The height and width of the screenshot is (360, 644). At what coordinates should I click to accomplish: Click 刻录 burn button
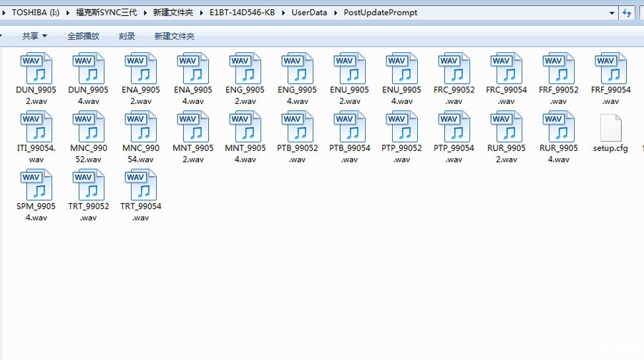[x=127, y=37]
